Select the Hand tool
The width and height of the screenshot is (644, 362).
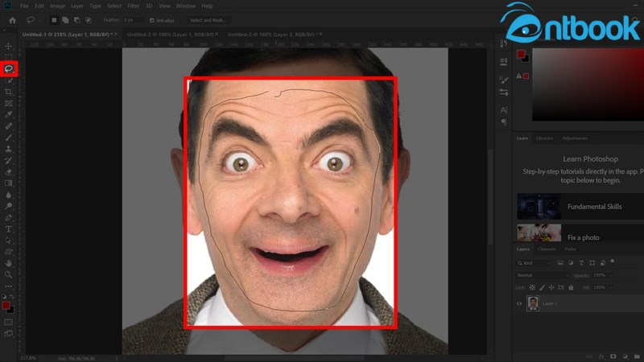point(8,263)
